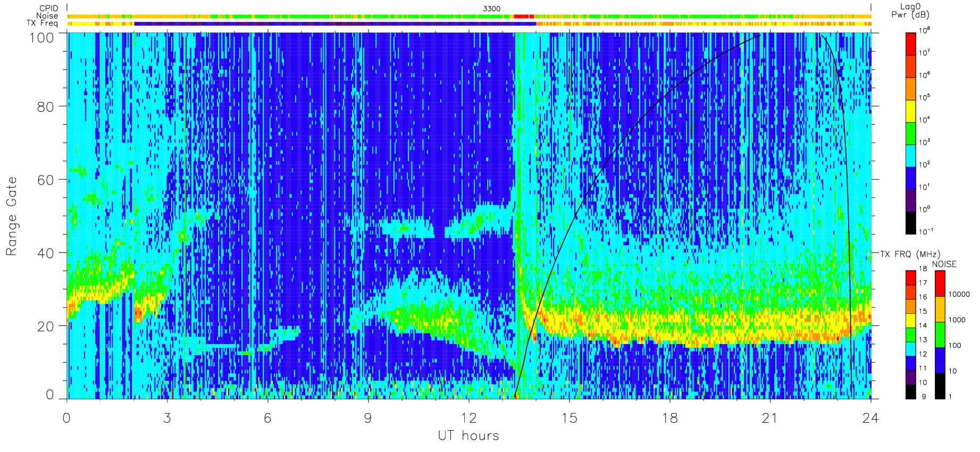The height and width of the screenshot is (452, 980).
Task: Click the '18' label on the TX FRQ legend
Action: [x=923, y=269]
